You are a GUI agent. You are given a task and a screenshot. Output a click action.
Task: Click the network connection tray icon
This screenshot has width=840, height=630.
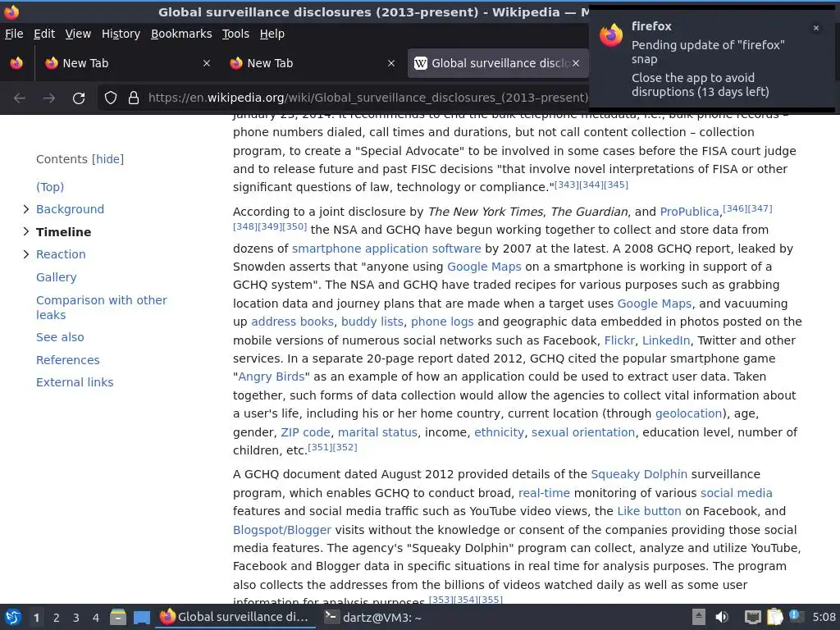753,618
